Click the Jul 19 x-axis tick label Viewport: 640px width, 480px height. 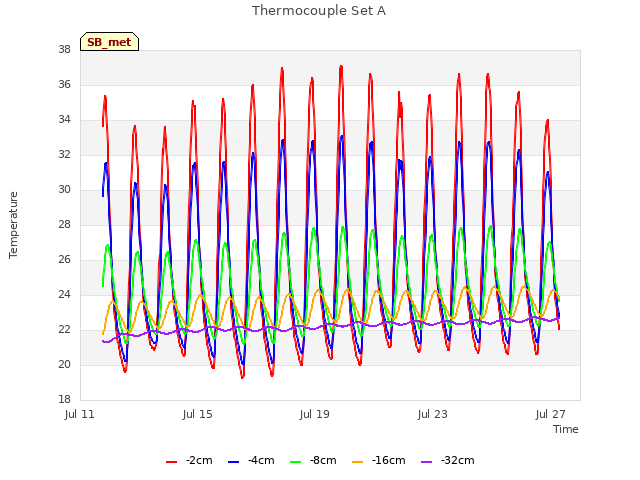pos(314,414)
